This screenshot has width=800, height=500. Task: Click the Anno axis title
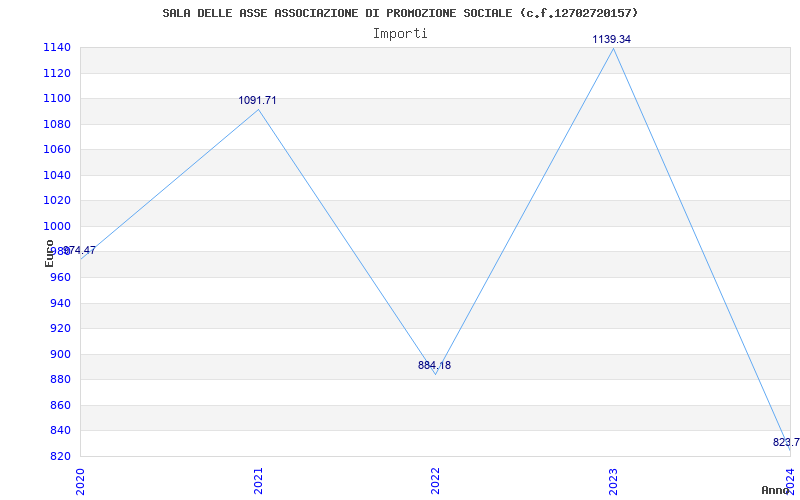click(x=775, y=490)
